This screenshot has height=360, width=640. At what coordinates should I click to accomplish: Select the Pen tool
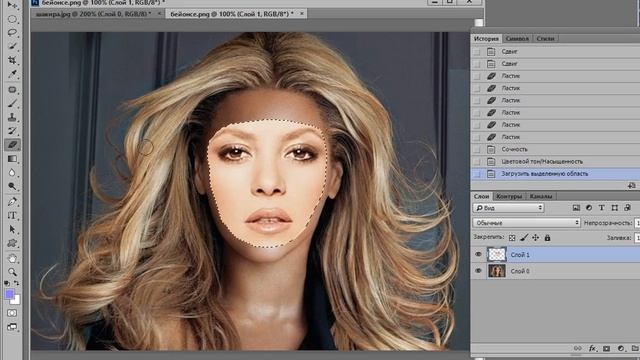[12, 202]
